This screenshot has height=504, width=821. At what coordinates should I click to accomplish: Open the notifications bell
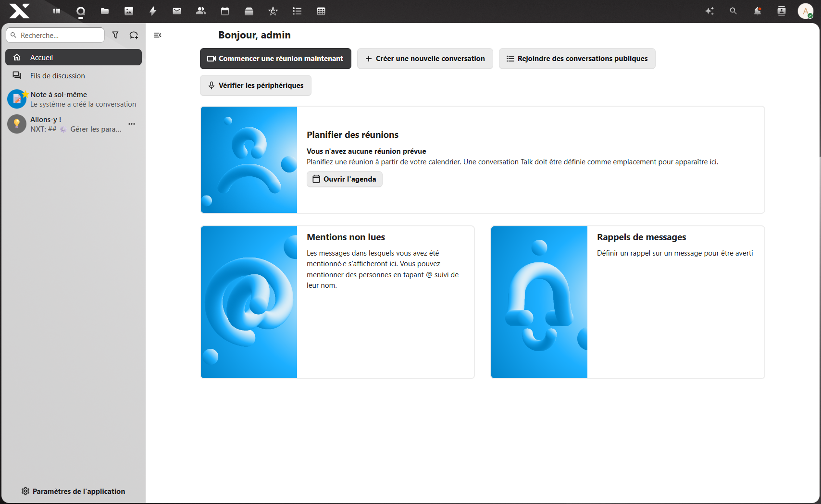tap(758, 11)
